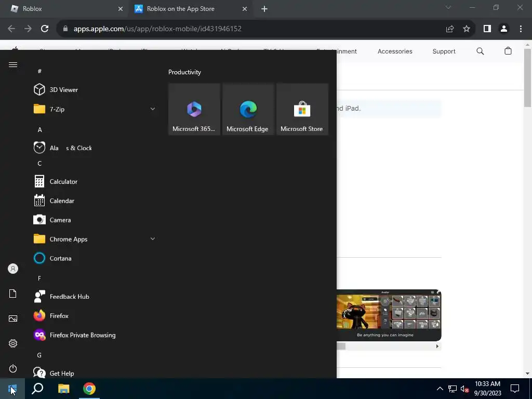Open a new Chrome tab

coord(264,9)
